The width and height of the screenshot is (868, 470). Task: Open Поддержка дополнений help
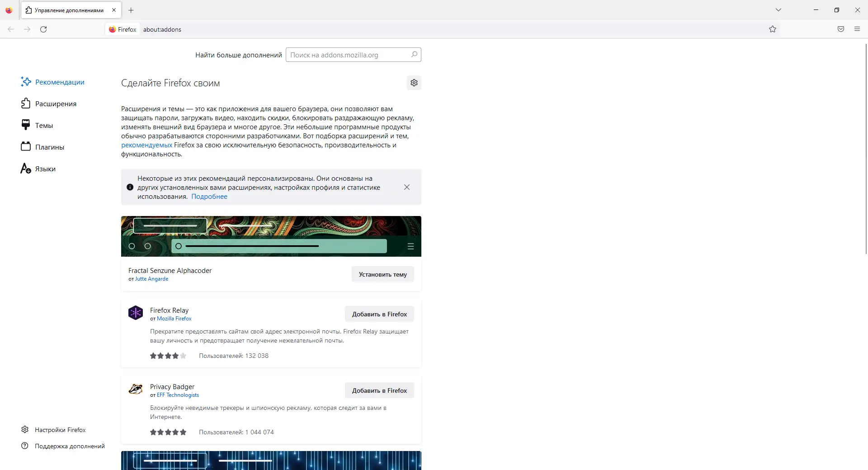(70, 446)
